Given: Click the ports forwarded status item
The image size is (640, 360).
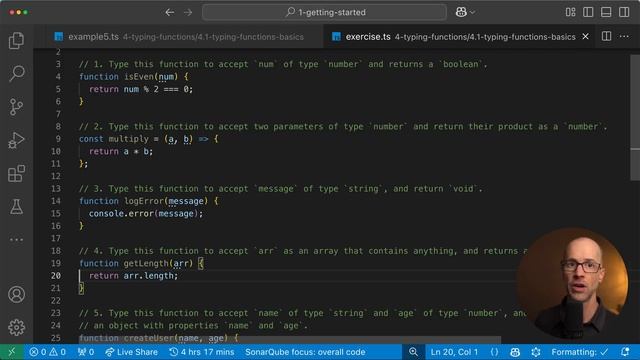Looking at the screenshot, I should click(86, 352).
